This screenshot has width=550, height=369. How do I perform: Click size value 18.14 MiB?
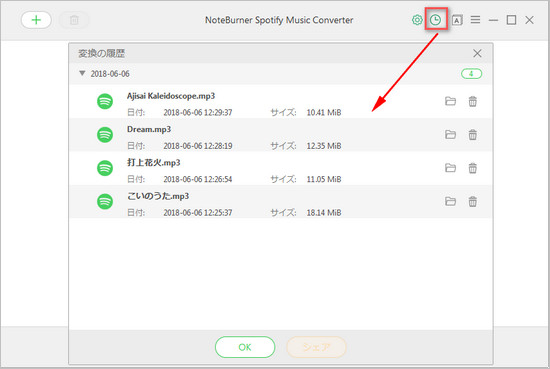point(324,213)
